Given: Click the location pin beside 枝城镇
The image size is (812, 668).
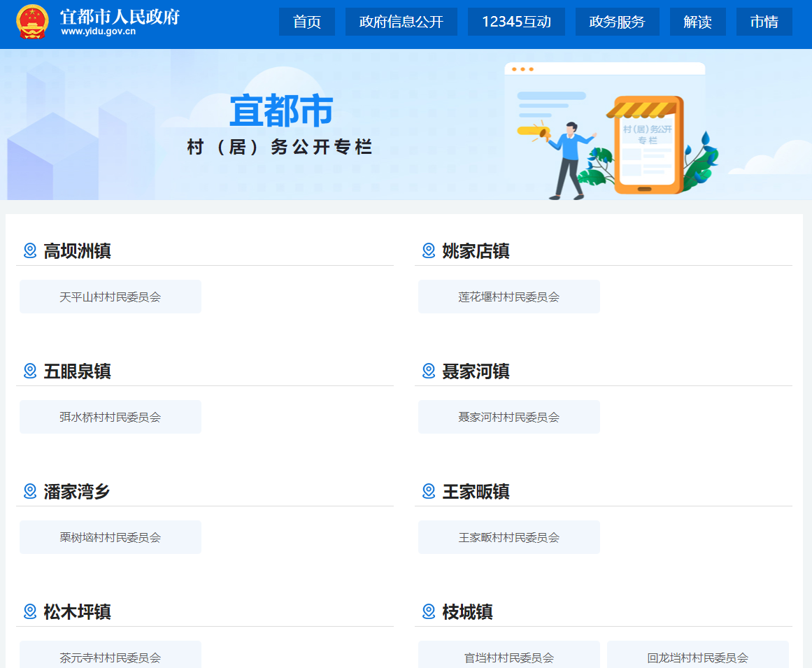Looking at the screenshot, I should (x=429, y=611).
